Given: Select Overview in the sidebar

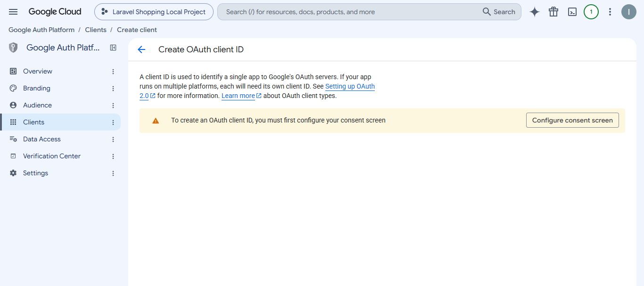Looking at the screenshot, I should coord(60,71).
